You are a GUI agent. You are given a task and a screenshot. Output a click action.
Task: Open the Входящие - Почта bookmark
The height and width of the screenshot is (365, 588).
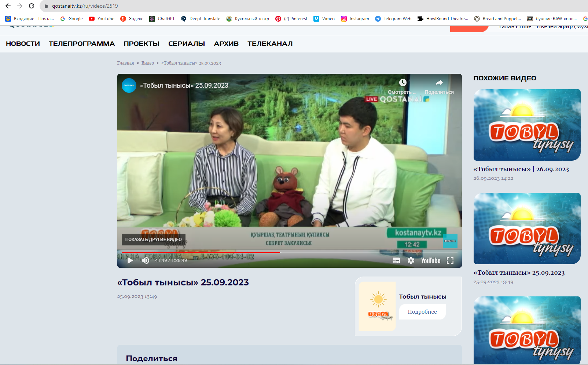coord(30,19)
